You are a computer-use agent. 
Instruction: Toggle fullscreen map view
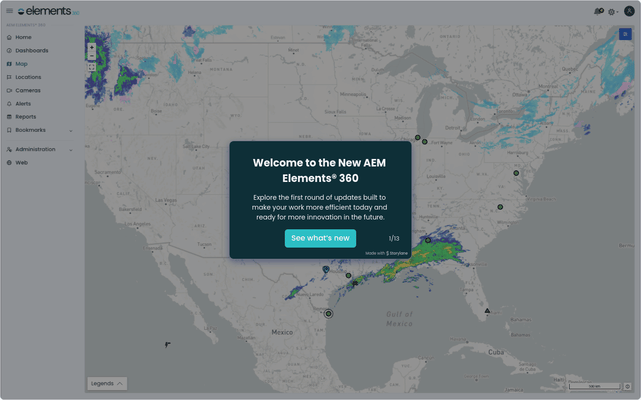92,68
